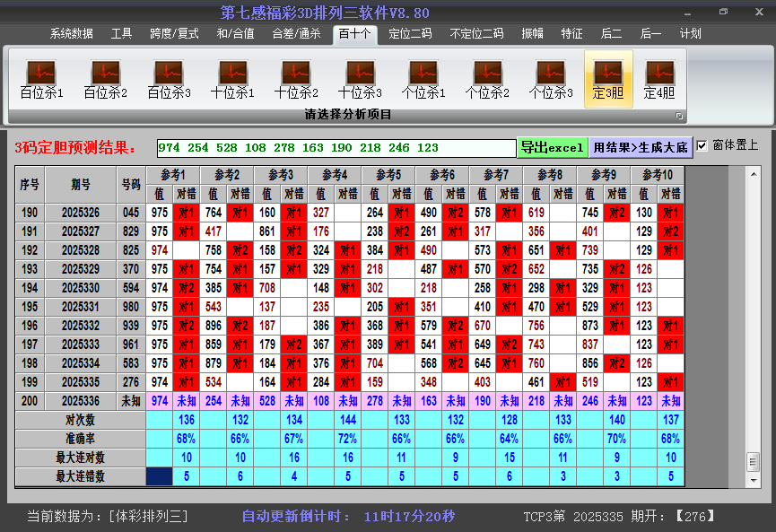
Task: Switch to the 定位二码 tab
Action: 410,34
